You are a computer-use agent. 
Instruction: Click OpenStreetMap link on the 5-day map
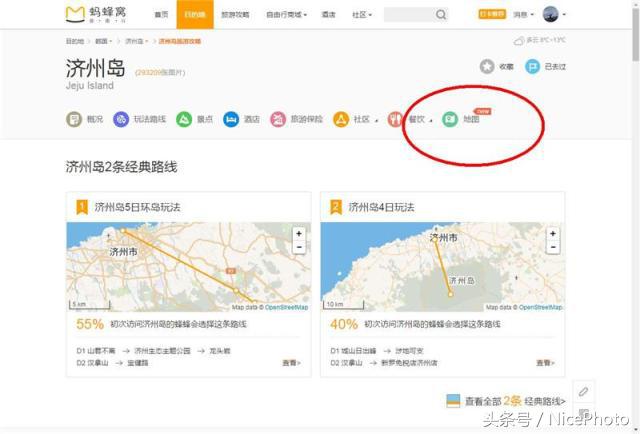pos(287,307)
